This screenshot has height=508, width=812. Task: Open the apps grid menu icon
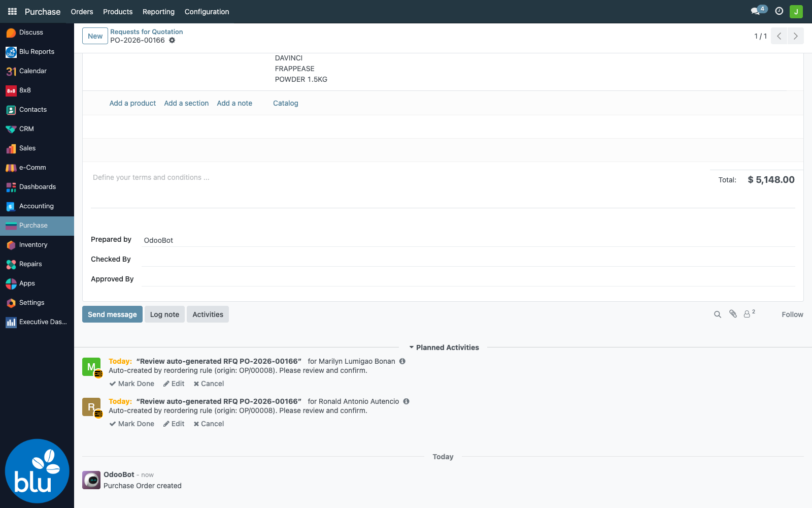[12, 11]
